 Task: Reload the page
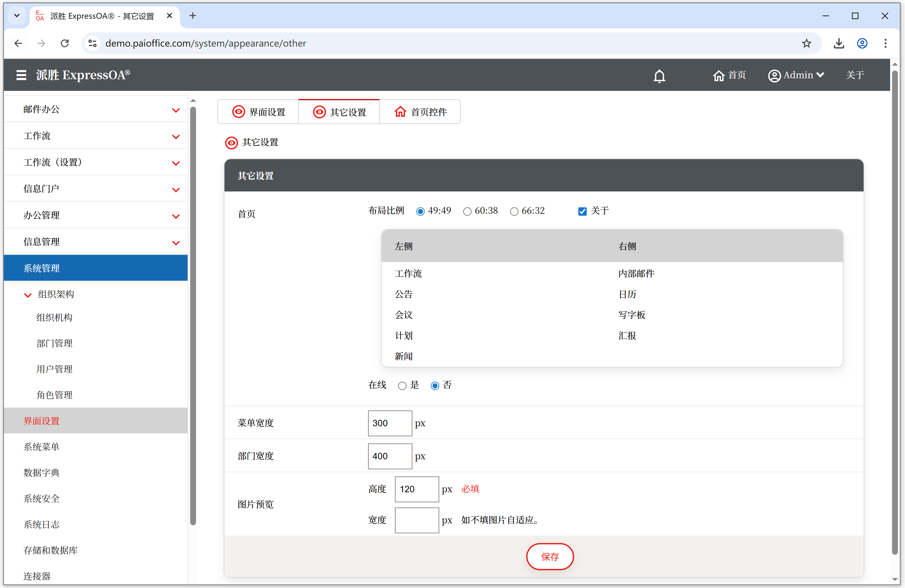[x=65, y=43]
